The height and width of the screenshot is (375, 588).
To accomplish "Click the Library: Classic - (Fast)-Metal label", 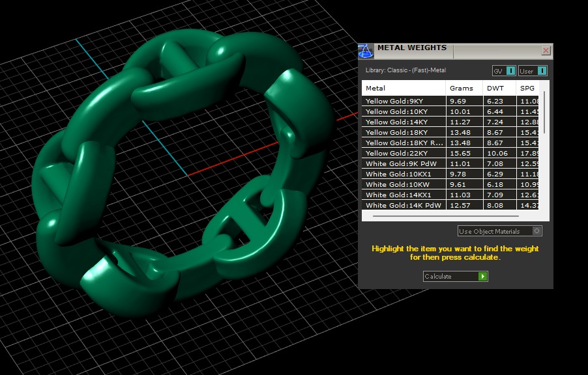I will point(405,70).
